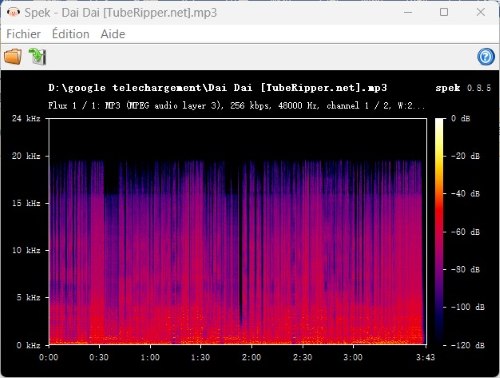Viewport: 500px width, 378px height.
Task: Click the 2:30 time label
Action: coord(302,357)
